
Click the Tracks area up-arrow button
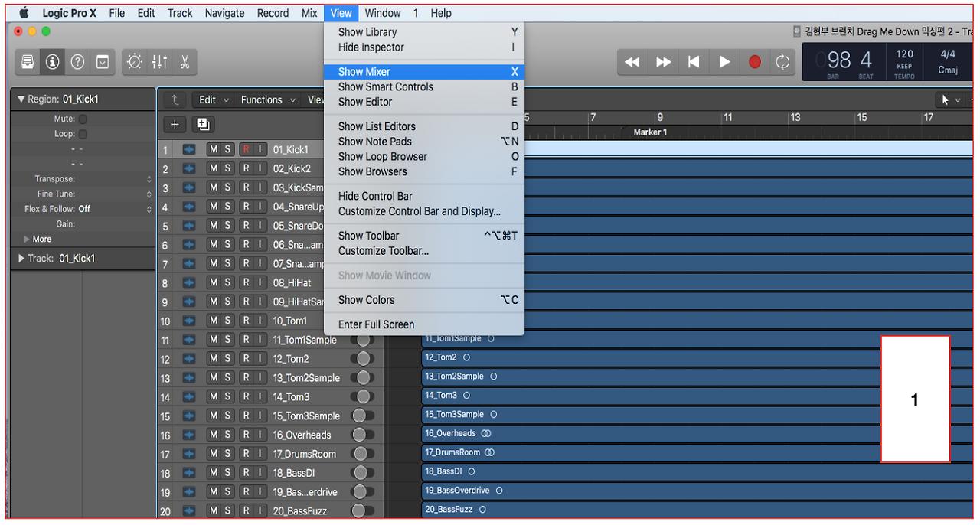point(175,99)
